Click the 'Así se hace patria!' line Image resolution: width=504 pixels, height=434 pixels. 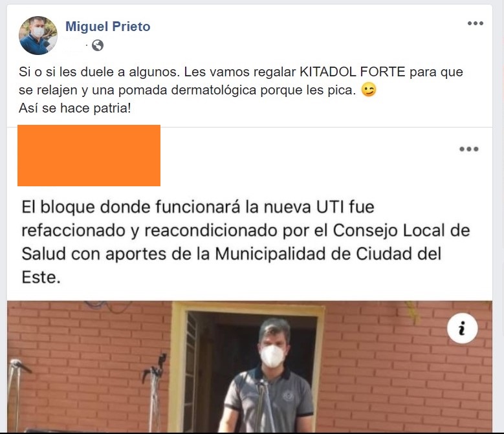75,108
